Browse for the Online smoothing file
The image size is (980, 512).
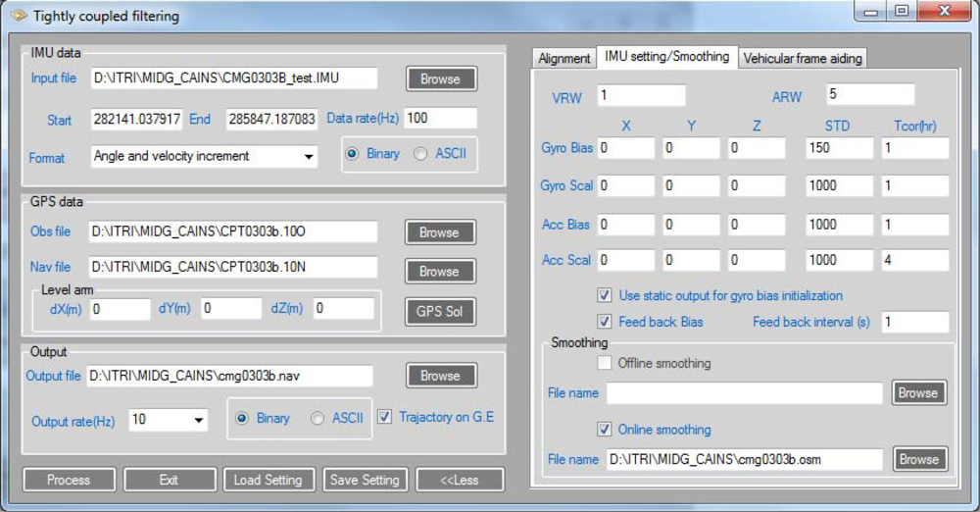(x=918, y=459)
